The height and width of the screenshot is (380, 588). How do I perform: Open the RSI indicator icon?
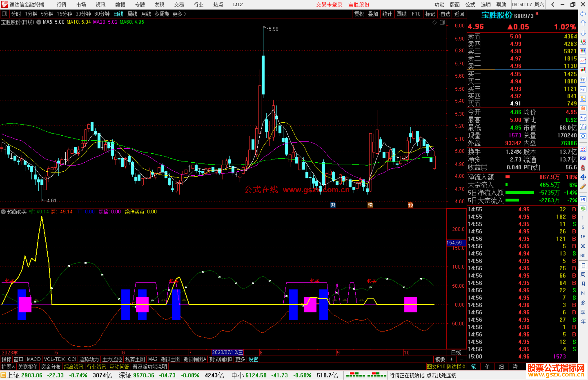point(583,158)
